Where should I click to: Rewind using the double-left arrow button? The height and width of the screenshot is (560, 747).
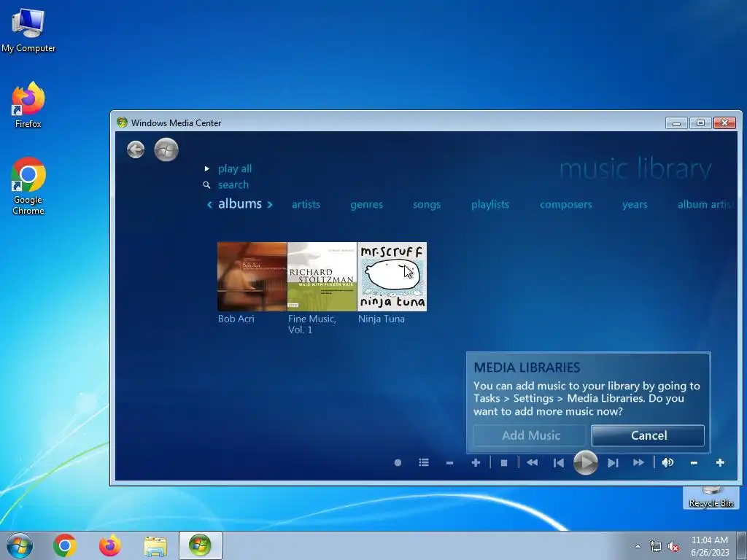[x=532, y=462]
